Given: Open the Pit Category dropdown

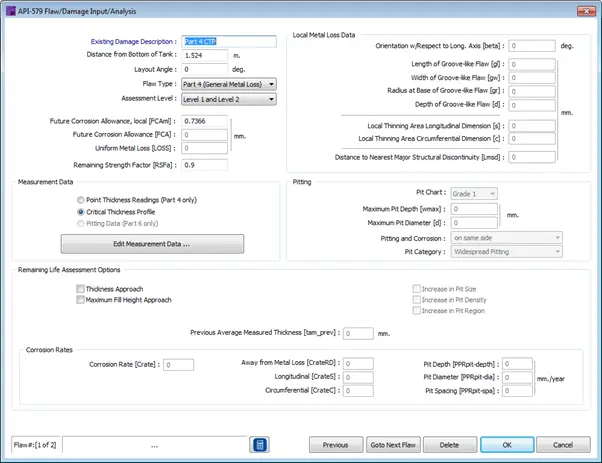Looking at the screenshot, I should 506,251.
